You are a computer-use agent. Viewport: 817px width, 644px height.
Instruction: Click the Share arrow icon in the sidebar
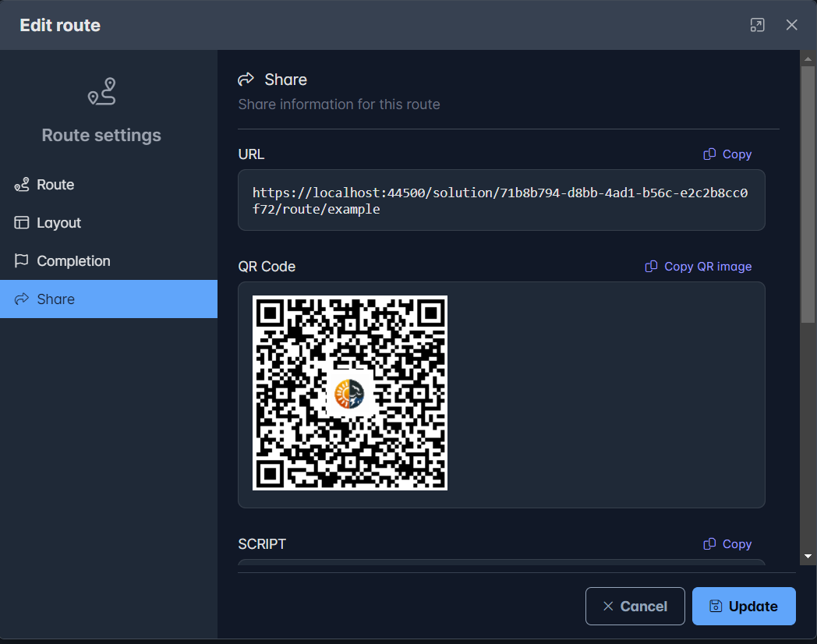click(21, 299)
